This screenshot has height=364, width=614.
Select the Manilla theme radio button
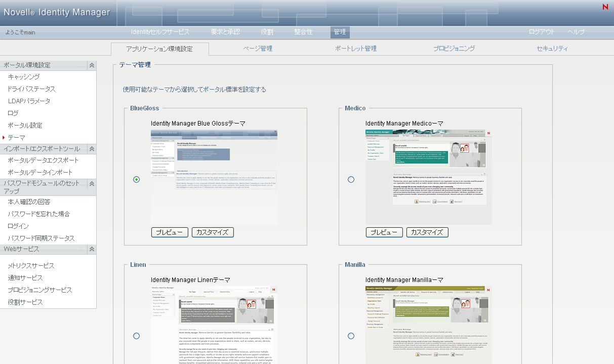(x=351, y=336)
